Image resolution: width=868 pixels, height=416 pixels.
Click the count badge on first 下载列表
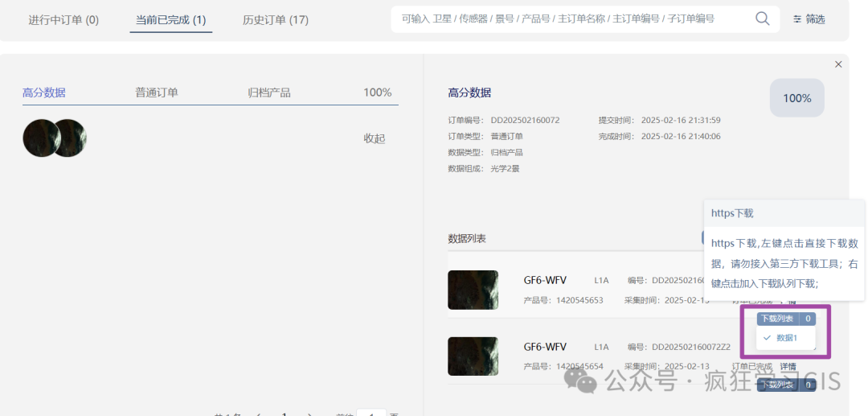point(808,319)
